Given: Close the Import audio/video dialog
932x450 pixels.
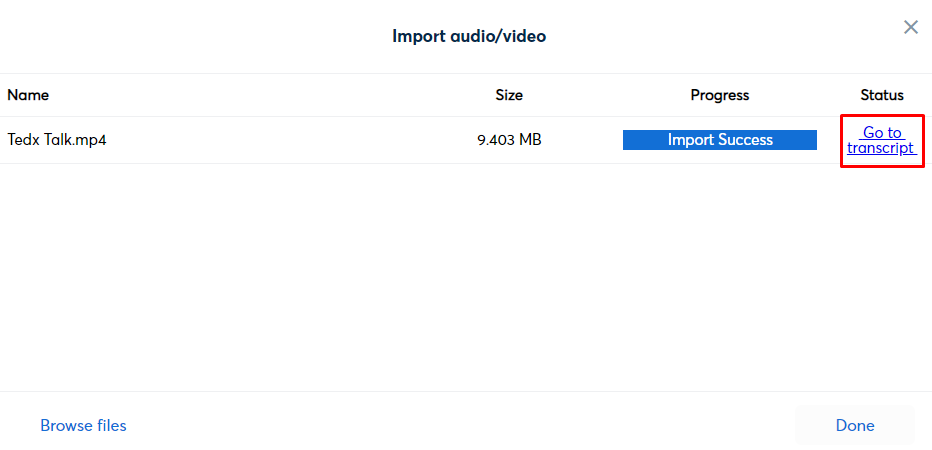Looking at the screenshot, I should pyautogui.click(x=911, y=27).
